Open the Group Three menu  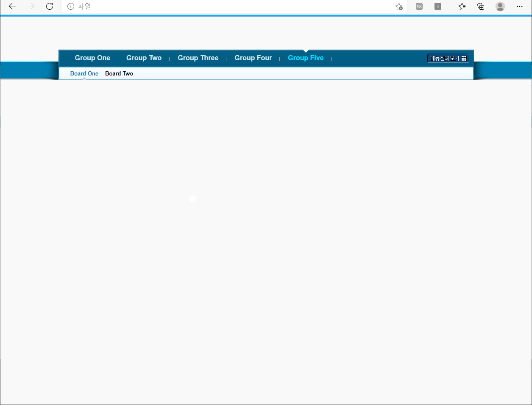[198, 58]
